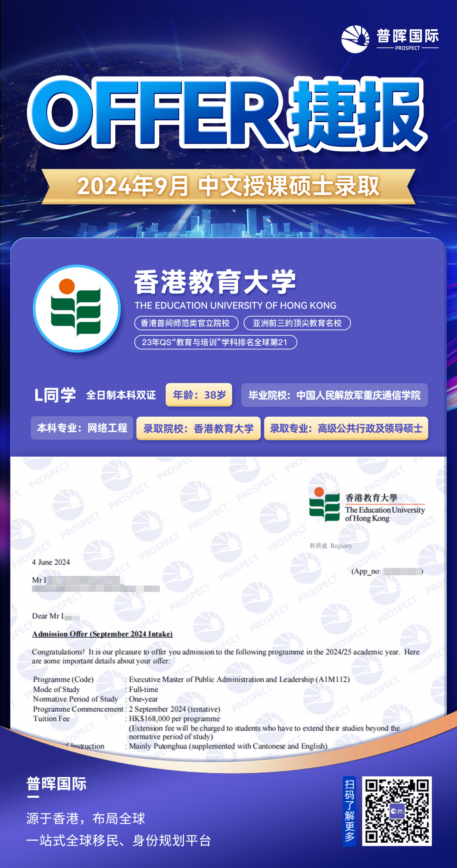Click the Dear Mr L salutation
Screen dimensions: 457x868
[x=56, y=616]
